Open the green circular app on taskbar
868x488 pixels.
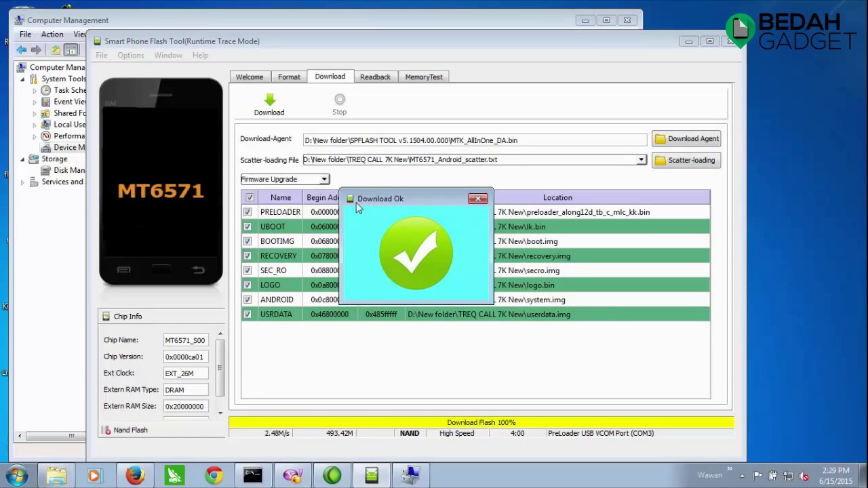click(332, 475)
